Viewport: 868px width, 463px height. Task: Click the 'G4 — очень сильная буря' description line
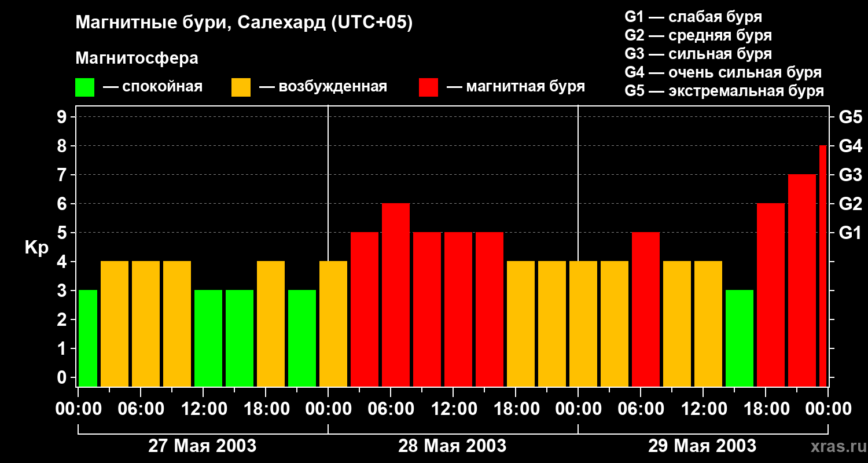(x=723, y=72)
